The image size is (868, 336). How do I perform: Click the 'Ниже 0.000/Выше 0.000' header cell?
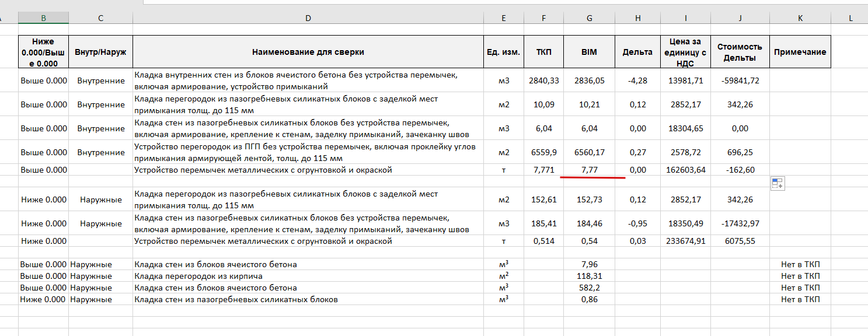pos(43,52)
